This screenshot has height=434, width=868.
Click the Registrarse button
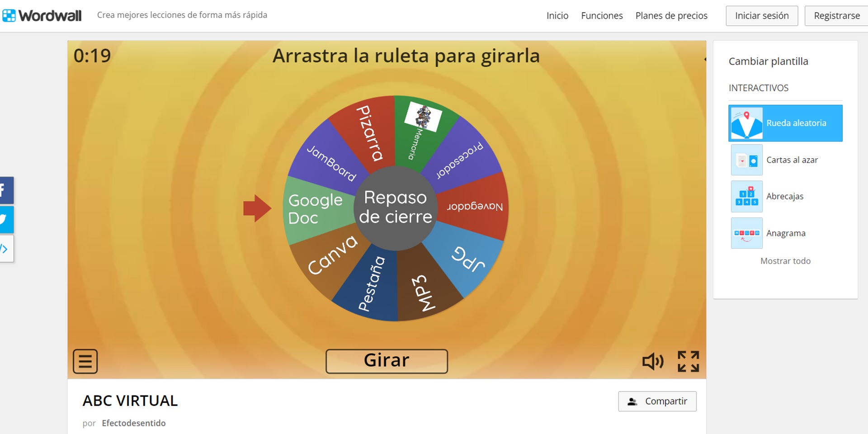(837, 16)
